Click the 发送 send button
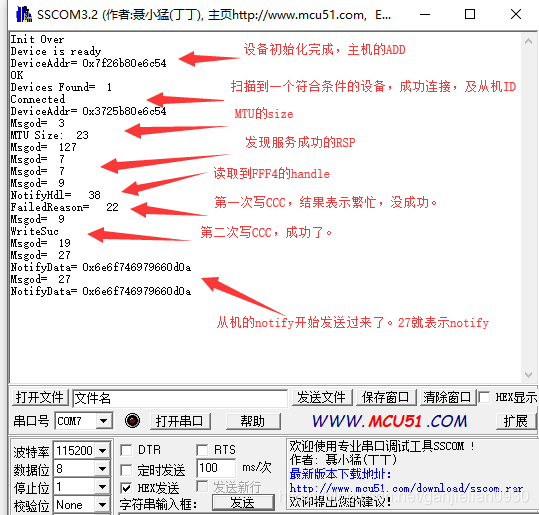 pyautogui.click(x=243, y=503)
